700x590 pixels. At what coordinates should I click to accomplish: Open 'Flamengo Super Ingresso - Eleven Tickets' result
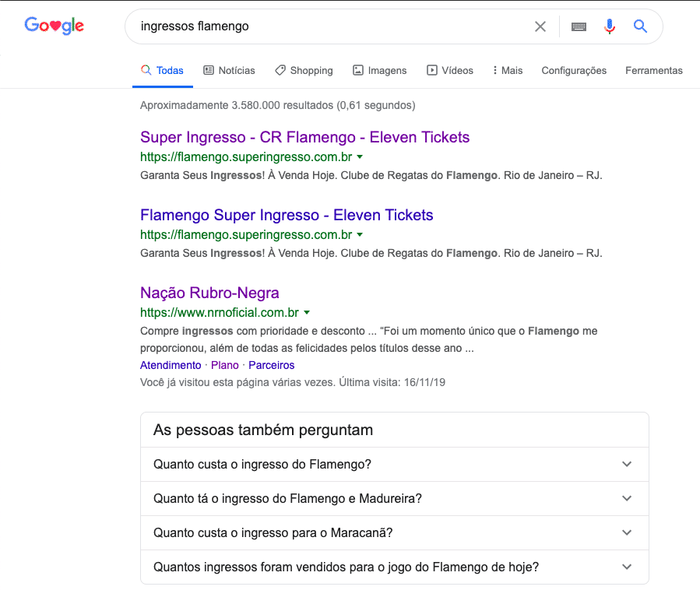click(x=287, y=215)
